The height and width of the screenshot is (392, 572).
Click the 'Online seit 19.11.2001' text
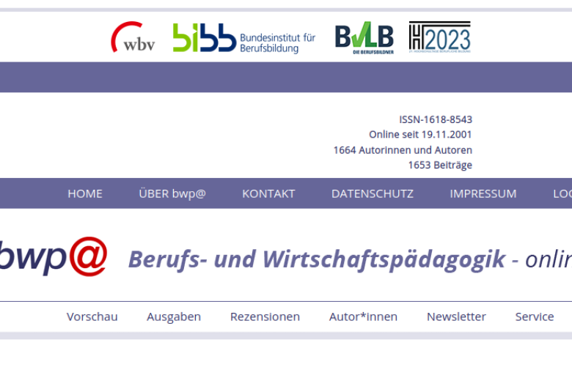(x=420, y=135)
